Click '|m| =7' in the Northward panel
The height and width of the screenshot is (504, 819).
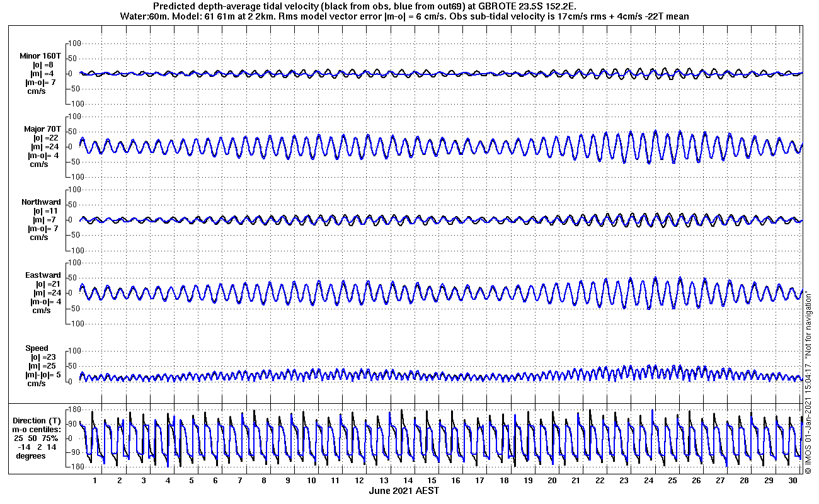click(x=43, y=220)
